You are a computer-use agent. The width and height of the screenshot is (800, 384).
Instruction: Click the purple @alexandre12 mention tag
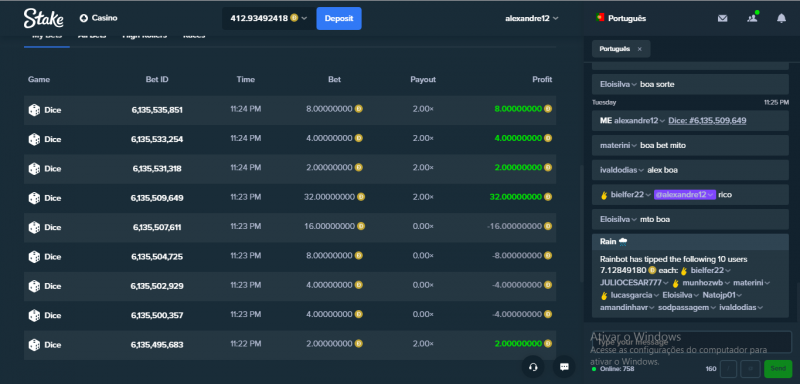[684, 194]
